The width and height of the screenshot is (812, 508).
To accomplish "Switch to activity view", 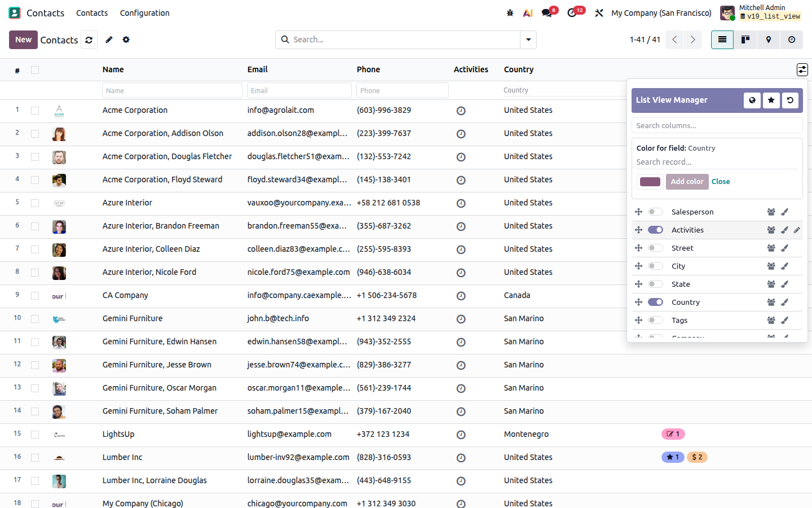I will pyautogui.click(x=792, y=40).
